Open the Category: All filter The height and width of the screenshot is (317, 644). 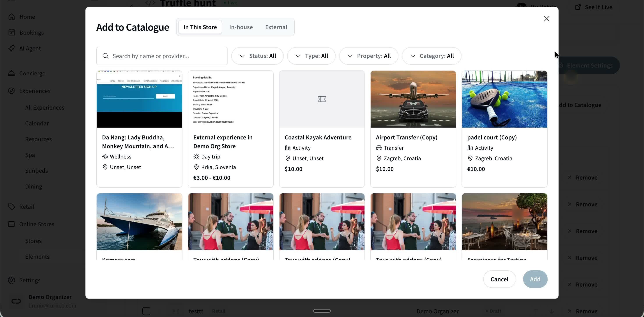pos(432,56)
